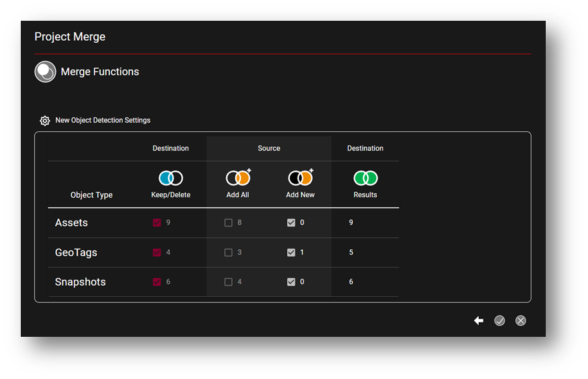This screenshot has width=588, height=379.
Task: Toggle Assets Keep/Delete checkbox
Action: coord(157,223)
